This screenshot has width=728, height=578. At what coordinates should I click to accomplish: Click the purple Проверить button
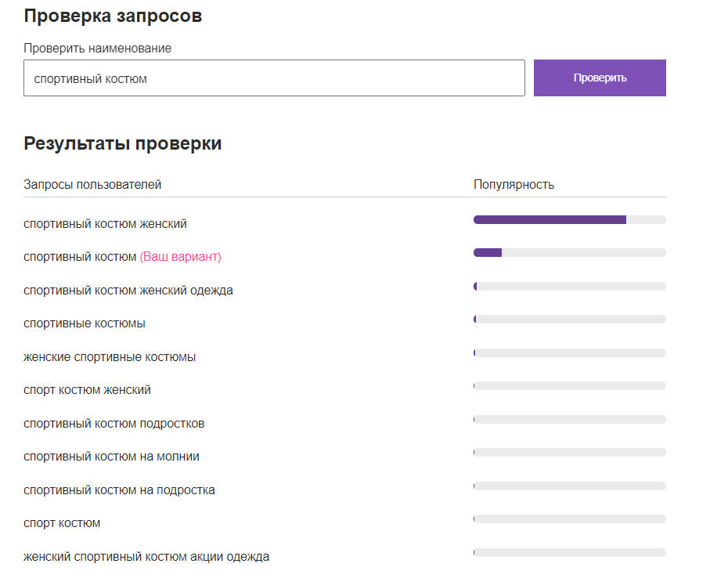point(600,78)
